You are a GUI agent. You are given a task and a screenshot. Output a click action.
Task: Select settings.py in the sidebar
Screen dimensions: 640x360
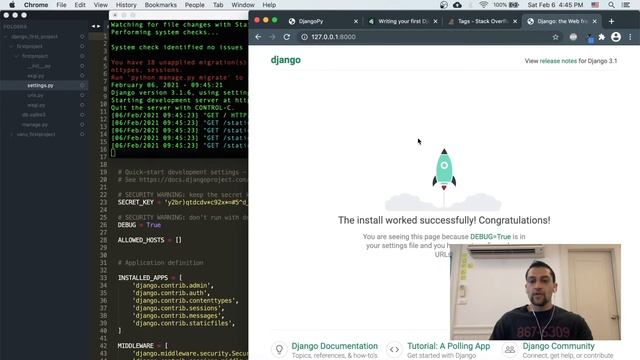pos(40,85)
